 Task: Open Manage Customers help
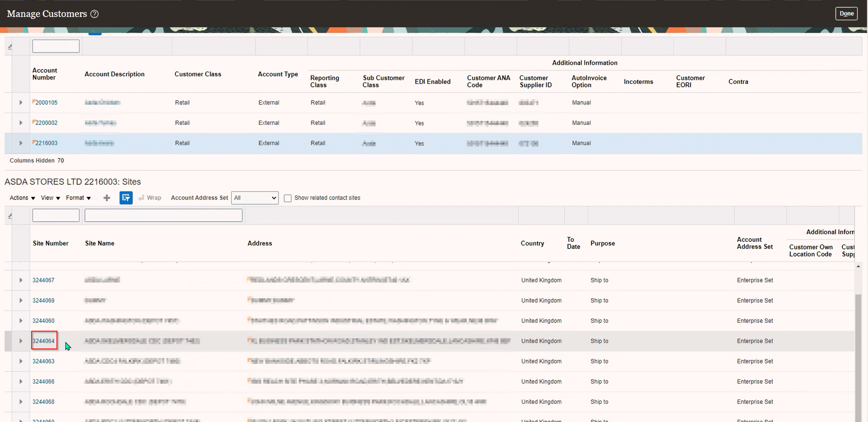[x=95, y=14]
